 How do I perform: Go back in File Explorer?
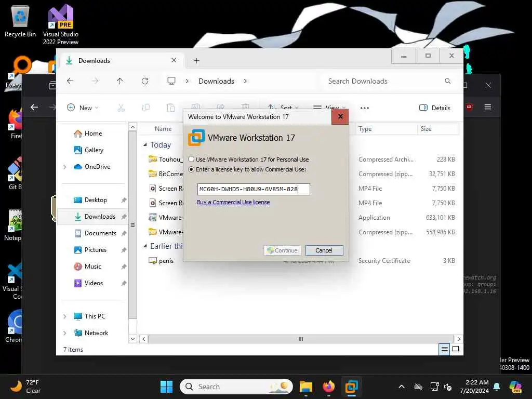(70, 81)
